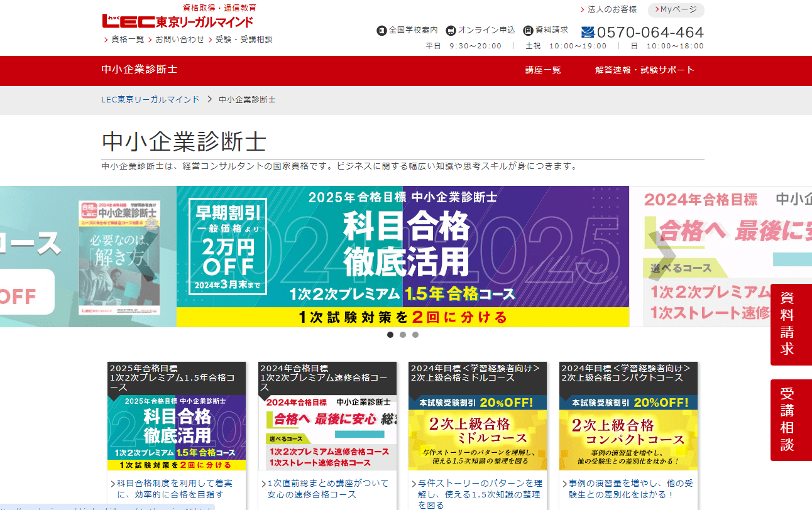Show next carousel slide arrow
Image resolution: width=812 pixels, height=510 pixels.
coord(664,256)
